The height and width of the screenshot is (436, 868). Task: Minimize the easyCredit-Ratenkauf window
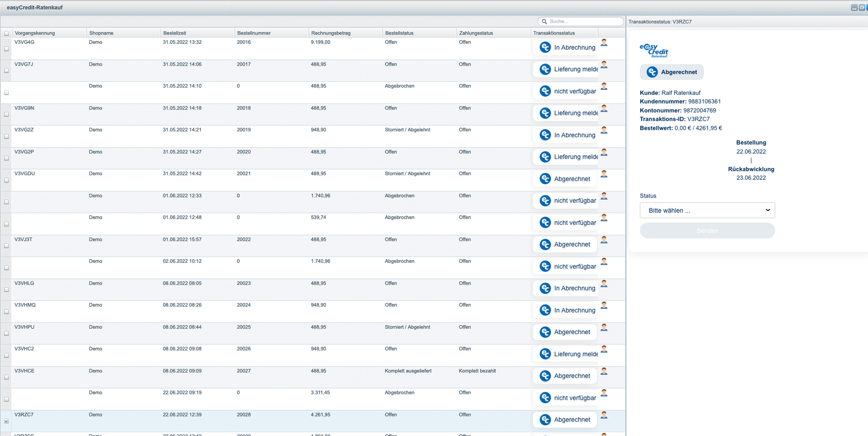pyautogui.click(x=854, y=7)
